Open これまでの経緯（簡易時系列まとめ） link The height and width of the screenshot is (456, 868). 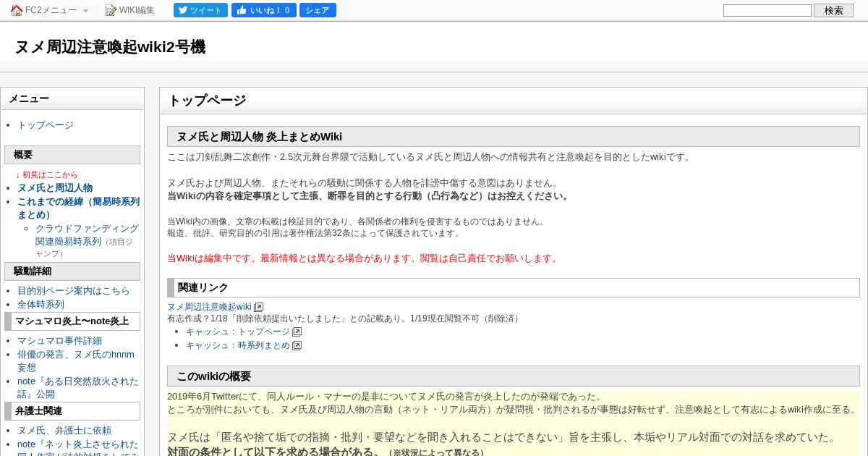click(x=78, y=208)
